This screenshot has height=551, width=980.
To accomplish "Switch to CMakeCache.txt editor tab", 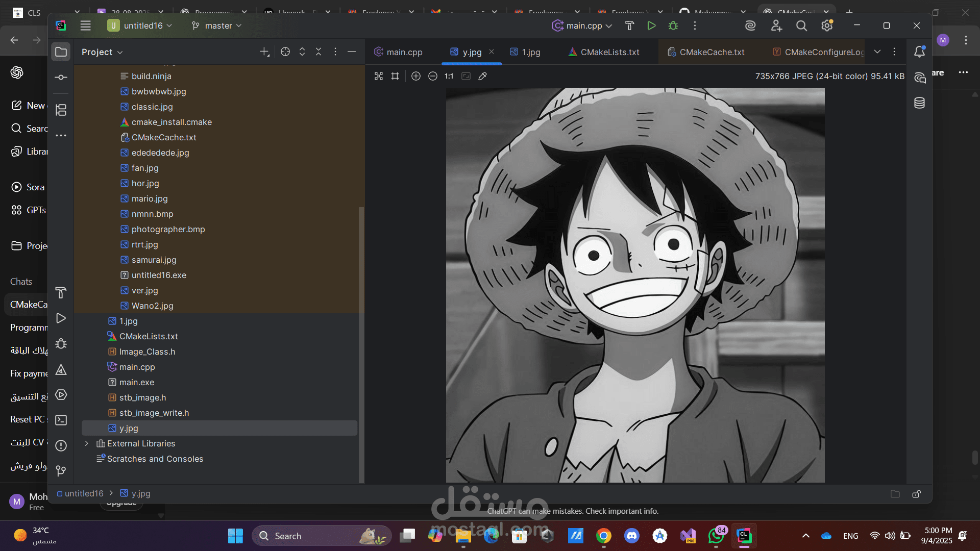I will (707, 52).
